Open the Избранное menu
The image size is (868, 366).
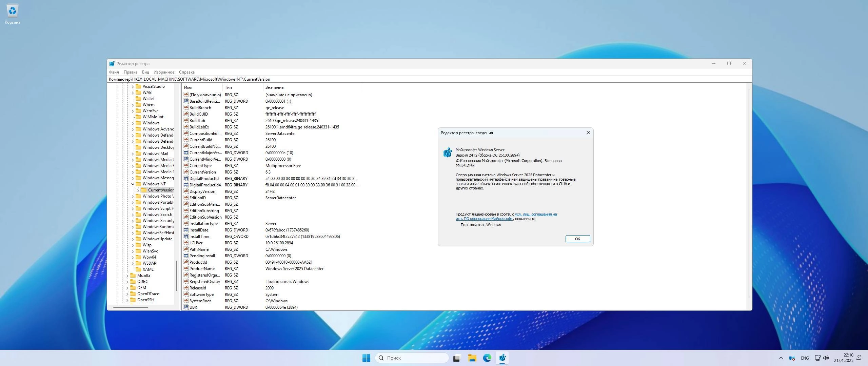click(x=164, y=72)
